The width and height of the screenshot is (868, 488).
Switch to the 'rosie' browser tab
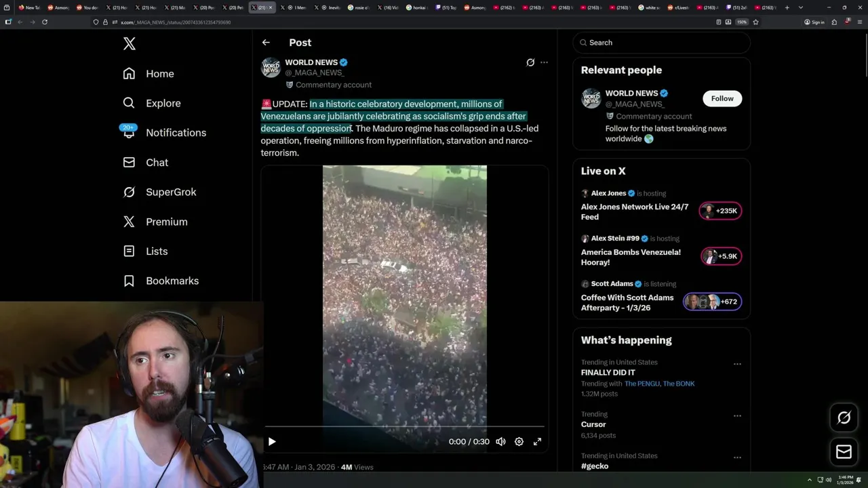(359, 7)
